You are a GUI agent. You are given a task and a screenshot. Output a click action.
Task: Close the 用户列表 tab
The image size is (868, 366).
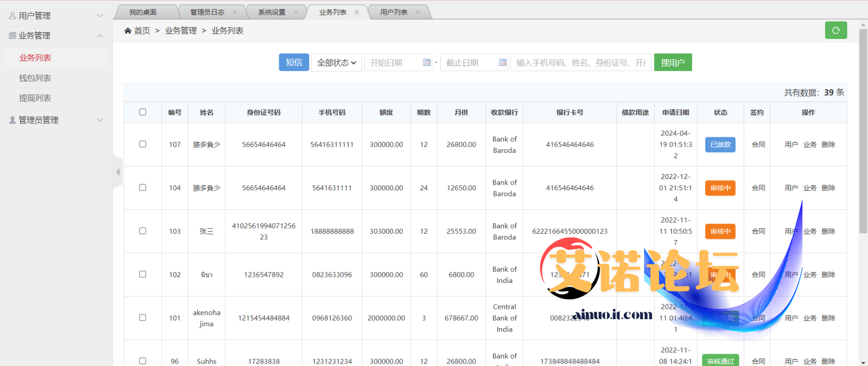(x=418, y=12)
